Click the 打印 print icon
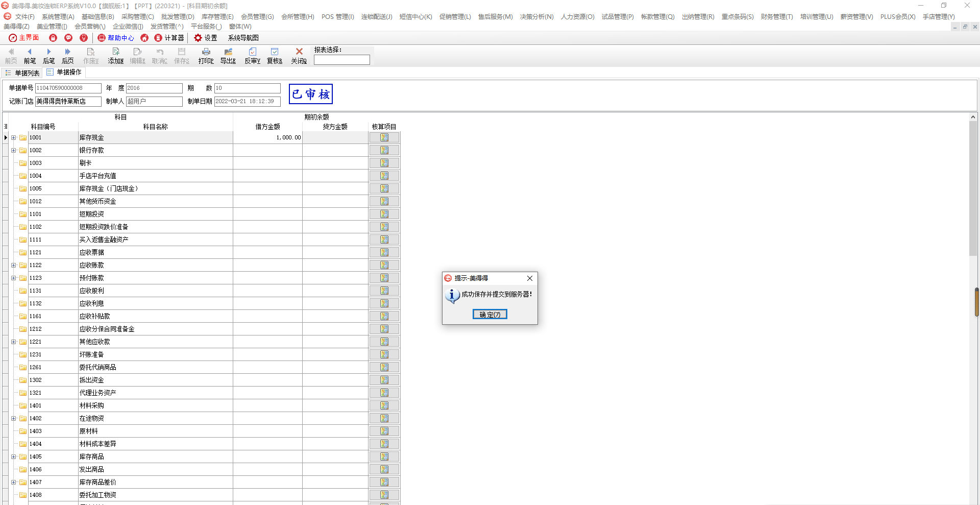The width and height of the screenshot is (980, 505). [206, 52]
